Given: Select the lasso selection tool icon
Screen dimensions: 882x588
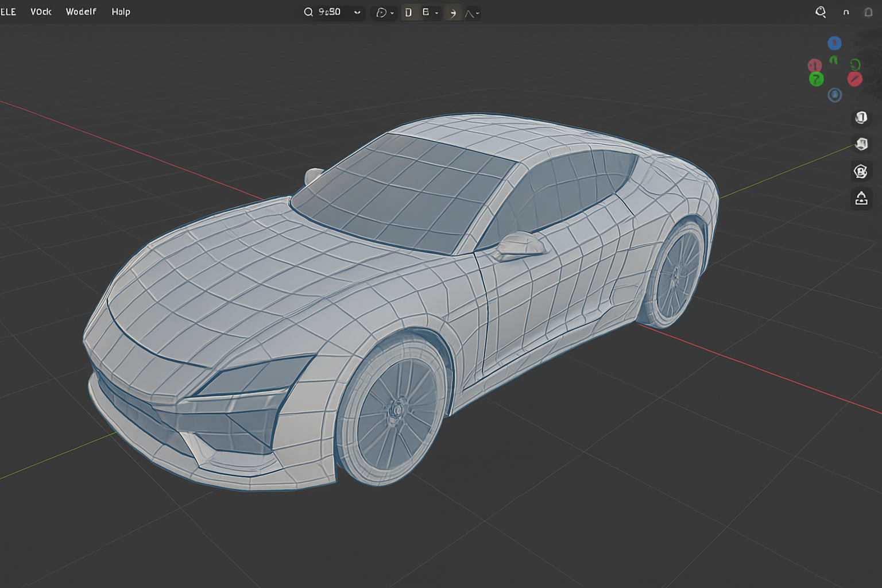Looking at the screenshot, I should coord(381,13).
